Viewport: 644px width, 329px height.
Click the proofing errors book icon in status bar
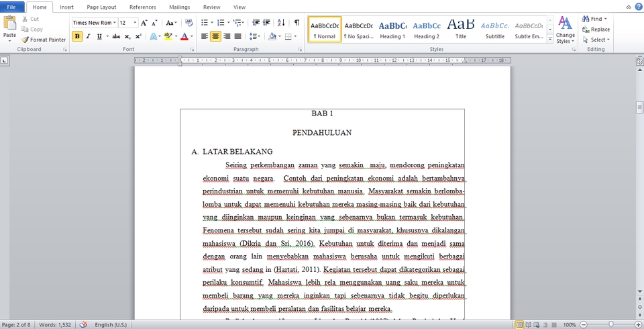(x=83, y=324)
